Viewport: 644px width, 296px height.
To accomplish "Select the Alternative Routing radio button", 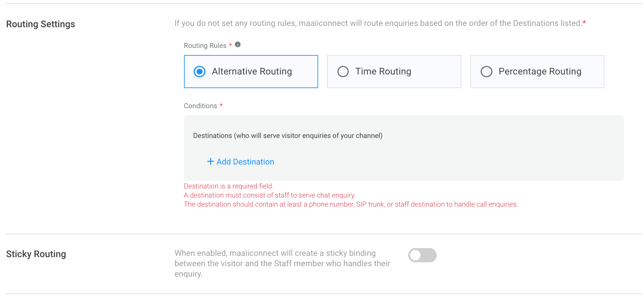I will tap(200, 72).
